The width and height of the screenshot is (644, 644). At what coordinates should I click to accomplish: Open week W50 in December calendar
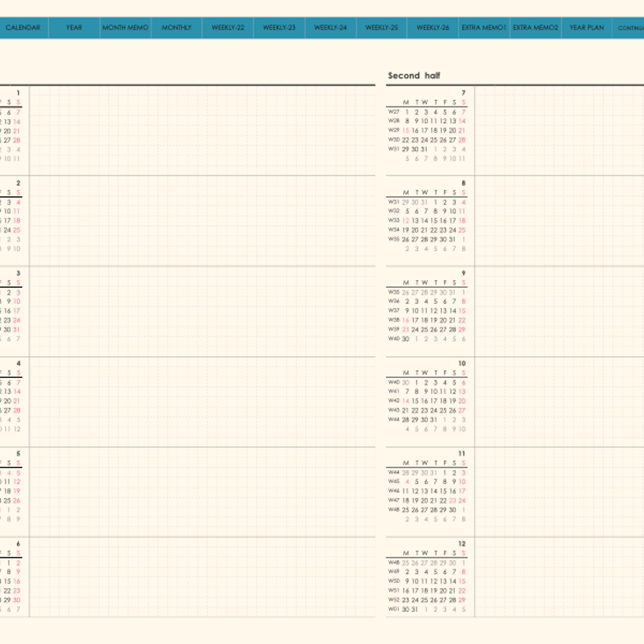[x=393, y=581]
